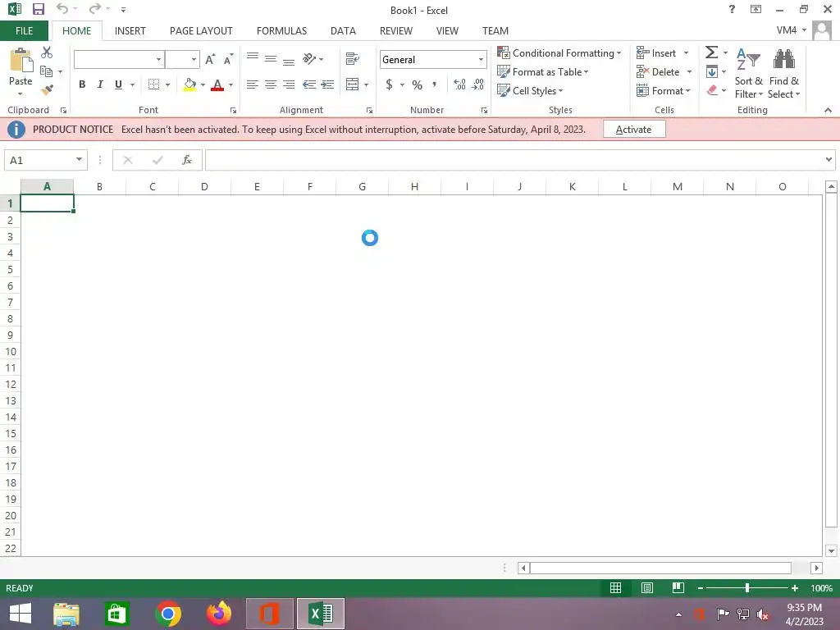Toggle Italic formatting
The width and height of the screenshot is (840, 630).
coord(99,84)
